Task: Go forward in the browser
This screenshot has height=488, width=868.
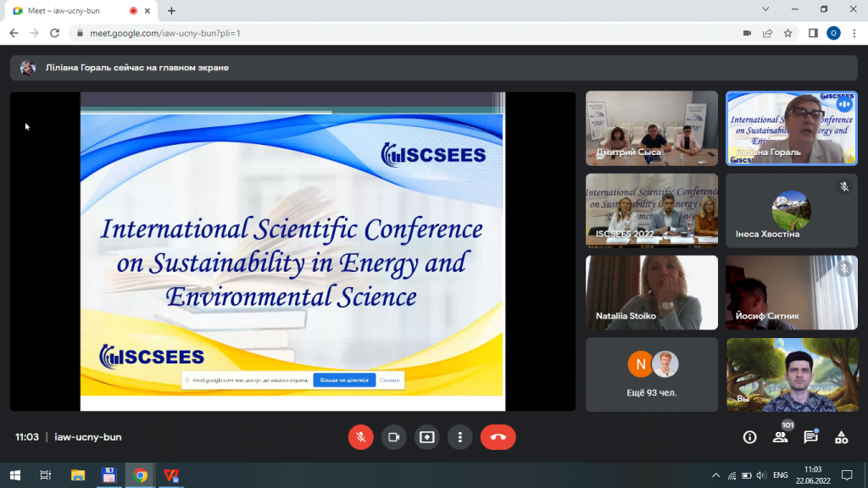Action: click(x=34, y=33)
